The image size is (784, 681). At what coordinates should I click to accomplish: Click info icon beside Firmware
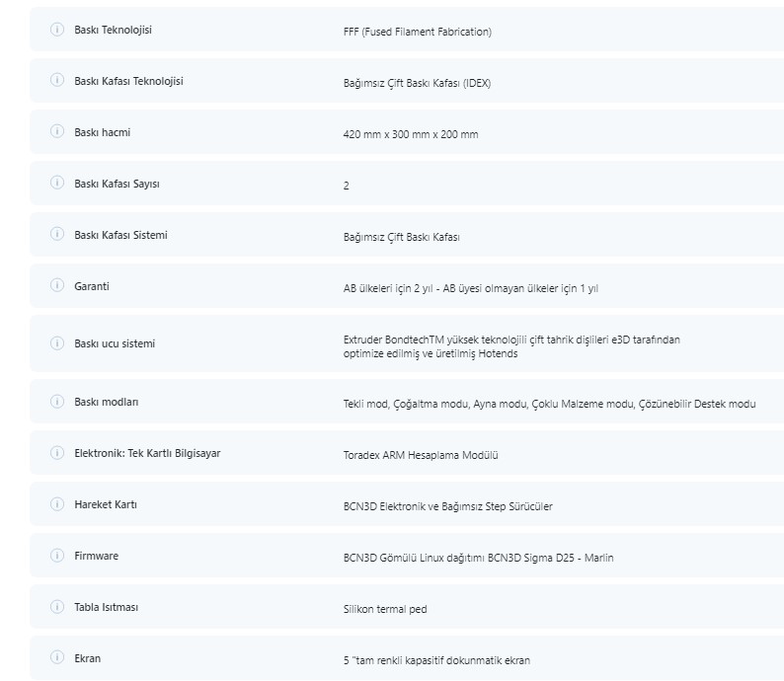(x=56, y=556)
